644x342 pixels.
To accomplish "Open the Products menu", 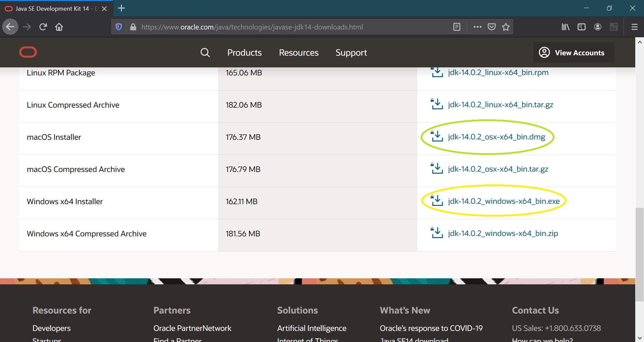I will coord(245,53).
